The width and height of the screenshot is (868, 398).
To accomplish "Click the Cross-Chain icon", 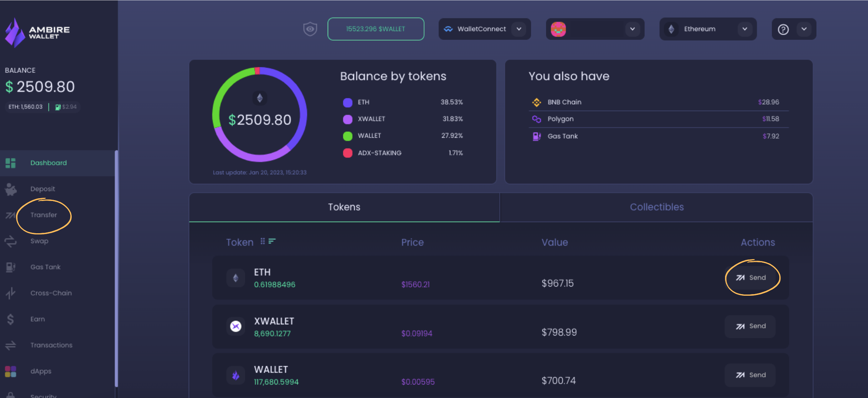I will click(x=10, y=293).
